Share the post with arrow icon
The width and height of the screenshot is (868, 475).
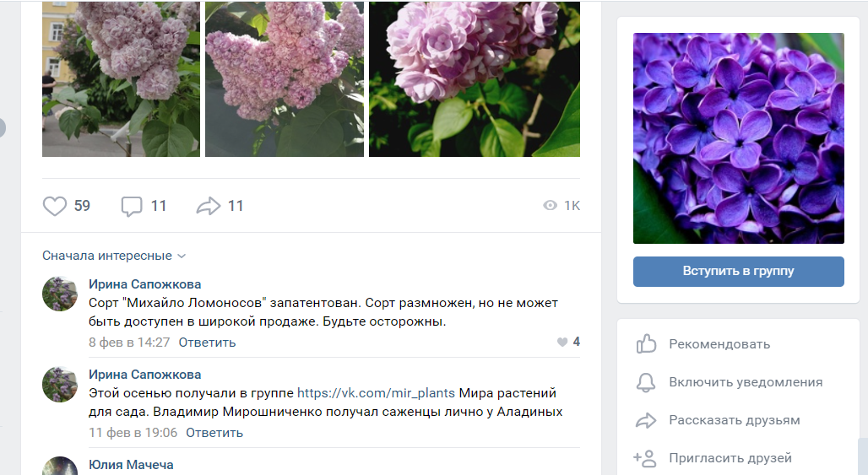coord(209,206)
